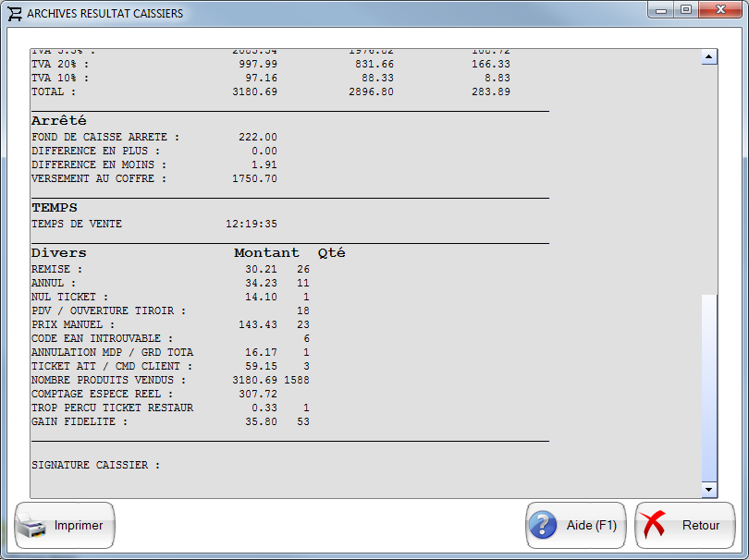Click the TEMPS DE VENTE value 12:19:35

251,224
